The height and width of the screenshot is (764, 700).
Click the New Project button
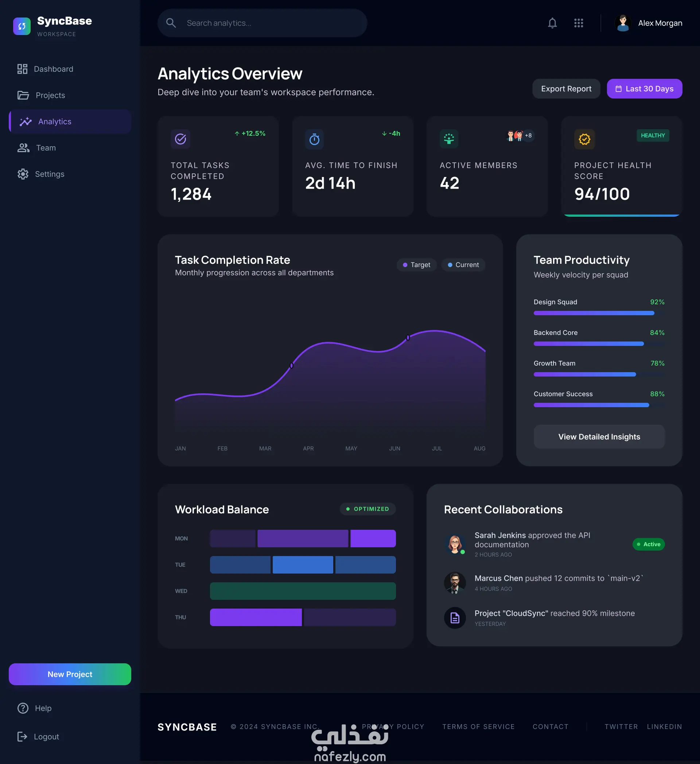point(70,674)
